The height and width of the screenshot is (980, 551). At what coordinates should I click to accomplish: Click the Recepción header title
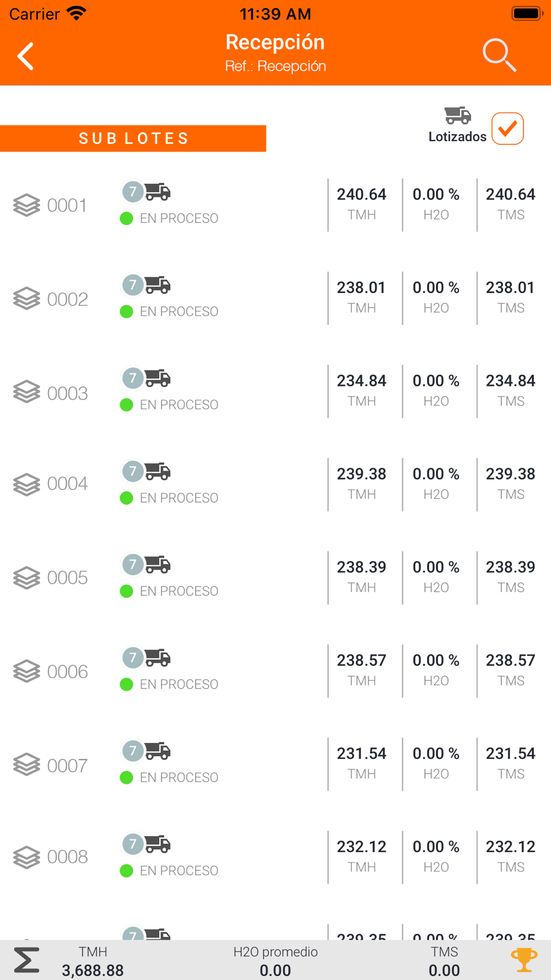275,42
